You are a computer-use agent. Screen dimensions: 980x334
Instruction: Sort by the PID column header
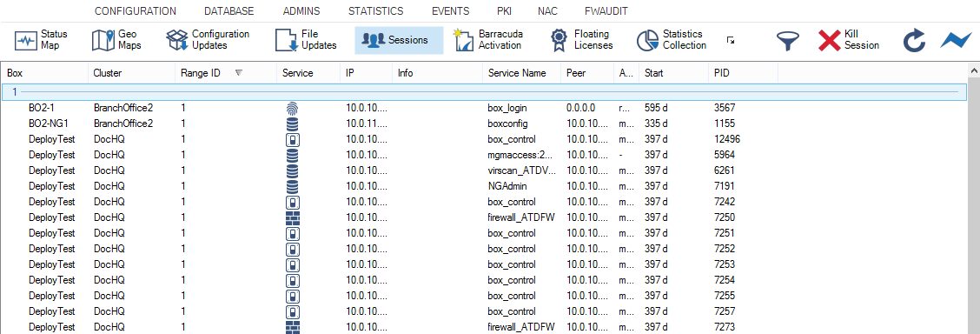click(744, 73)
